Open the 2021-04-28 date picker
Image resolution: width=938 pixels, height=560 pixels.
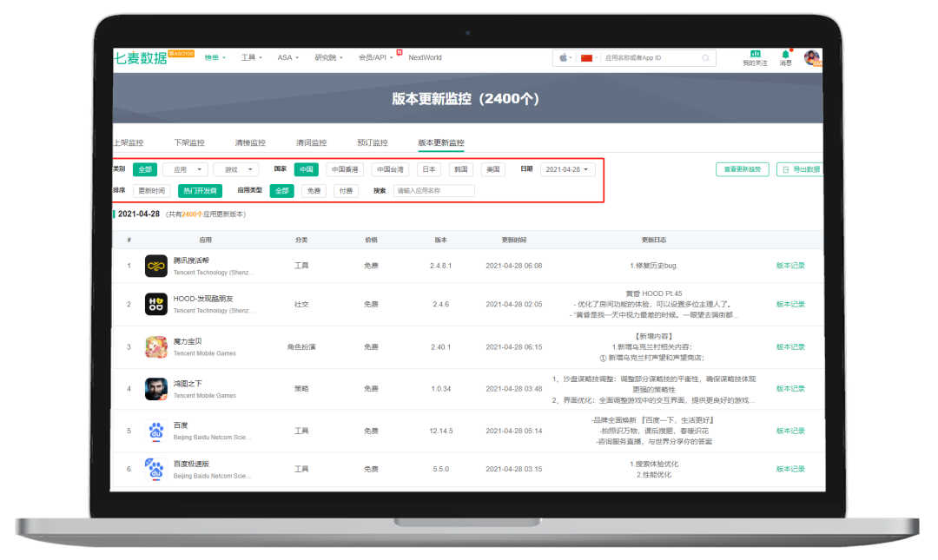568,170
